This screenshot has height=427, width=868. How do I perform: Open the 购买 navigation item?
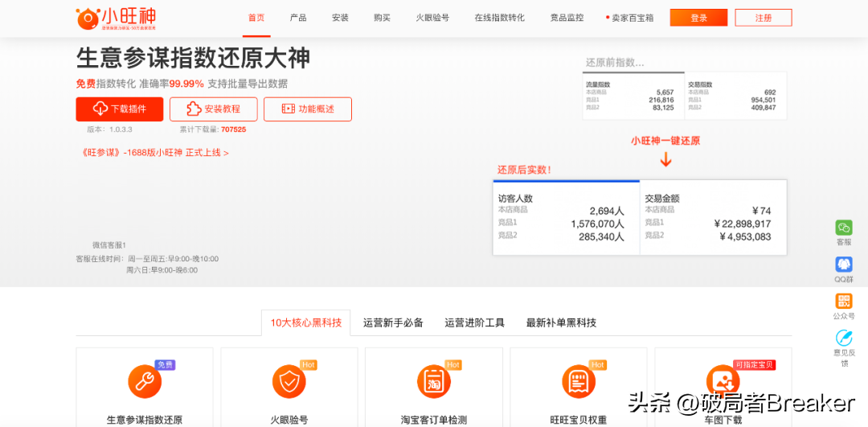(382, 18)
